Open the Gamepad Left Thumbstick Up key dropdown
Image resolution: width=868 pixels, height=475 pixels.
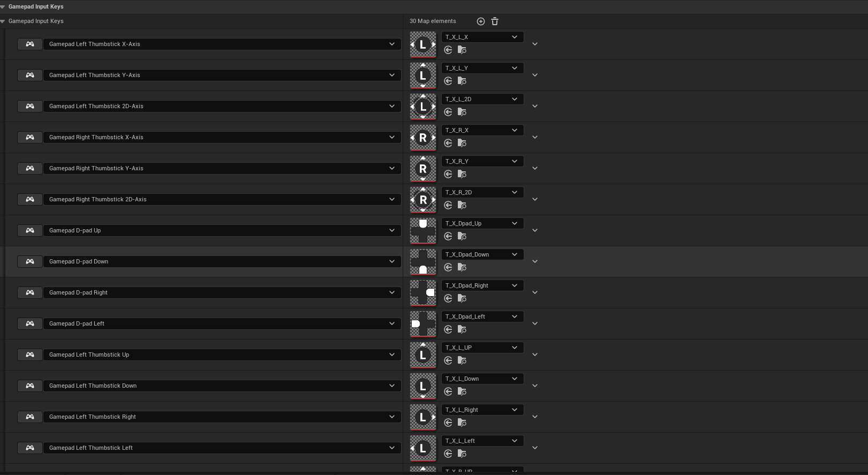tap(222, 355)
